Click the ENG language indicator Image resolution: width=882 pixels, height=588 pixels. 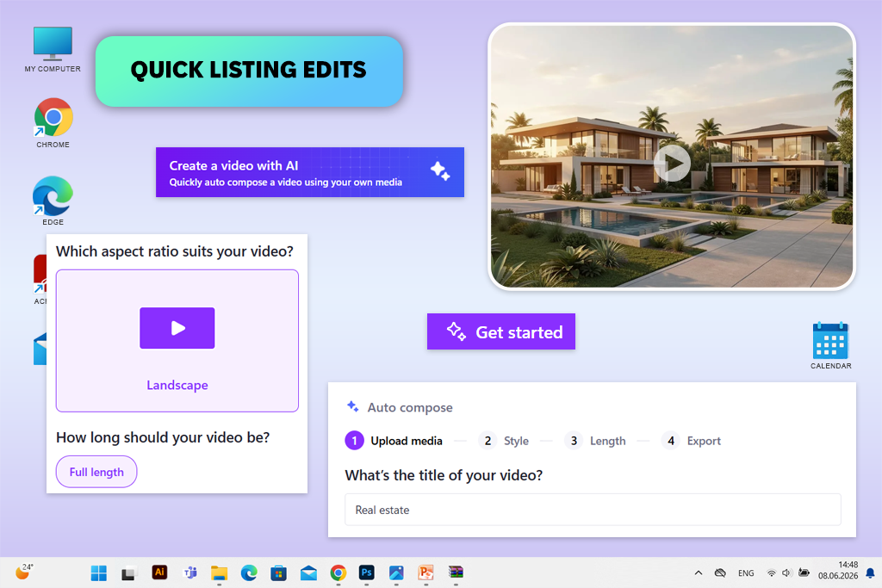click(746, 573)
